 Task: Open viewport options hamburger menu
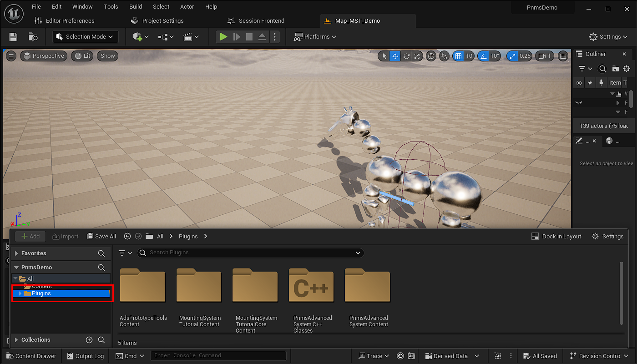click(x=11, y=56)
